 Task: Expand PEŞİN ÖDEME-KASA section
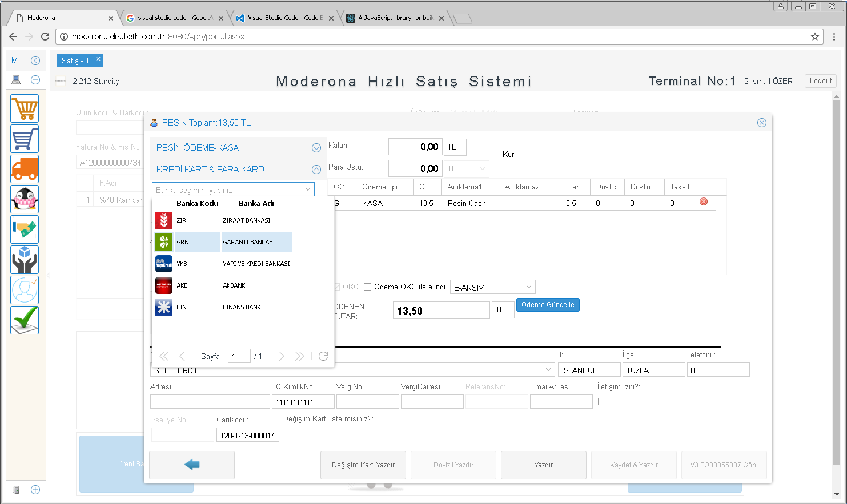pos(316,148)
